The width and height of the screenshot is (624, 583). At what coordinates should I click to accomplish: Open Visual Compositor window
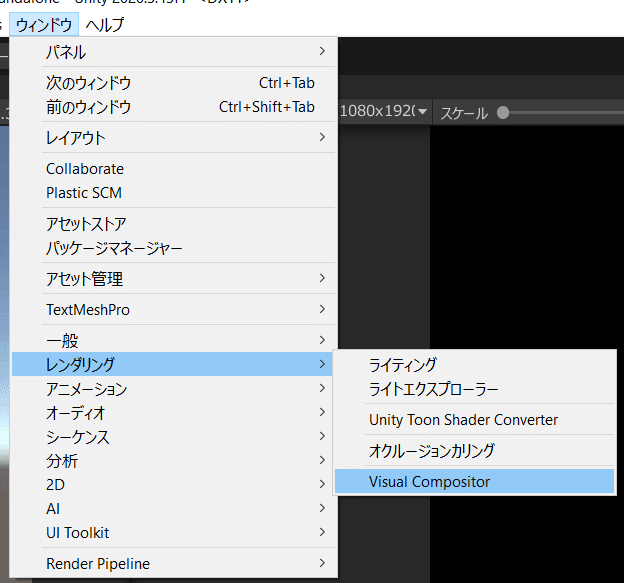[474, 482]
